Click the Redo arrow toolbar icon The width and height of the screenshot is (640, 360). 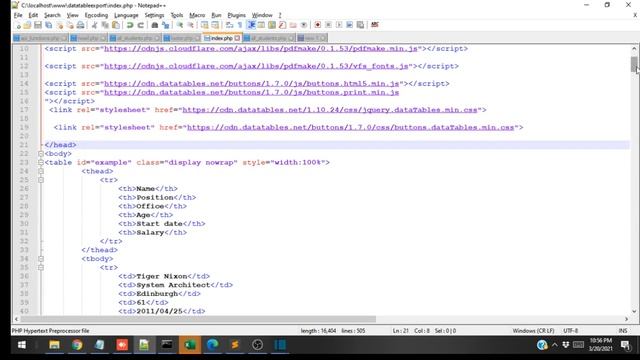coord(140,25)
